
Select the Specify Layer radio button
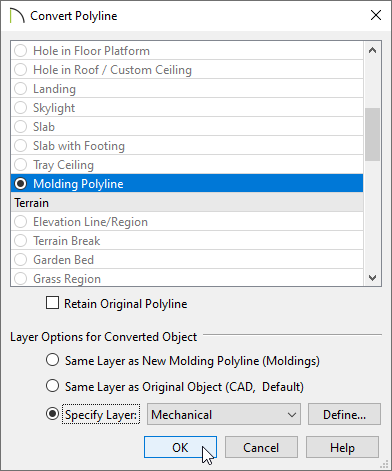coord(53,414)
